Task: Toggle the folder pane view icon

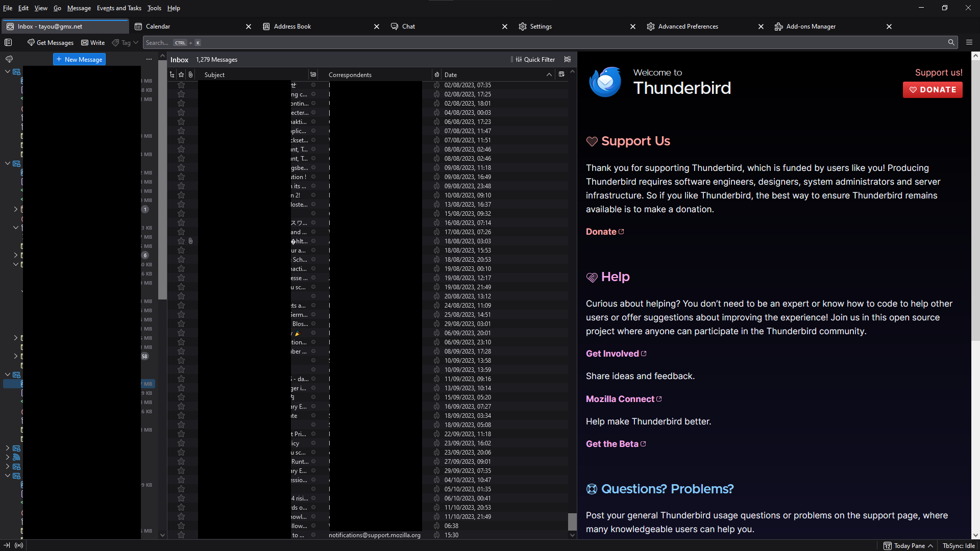Action: click(x=8, y=42)
